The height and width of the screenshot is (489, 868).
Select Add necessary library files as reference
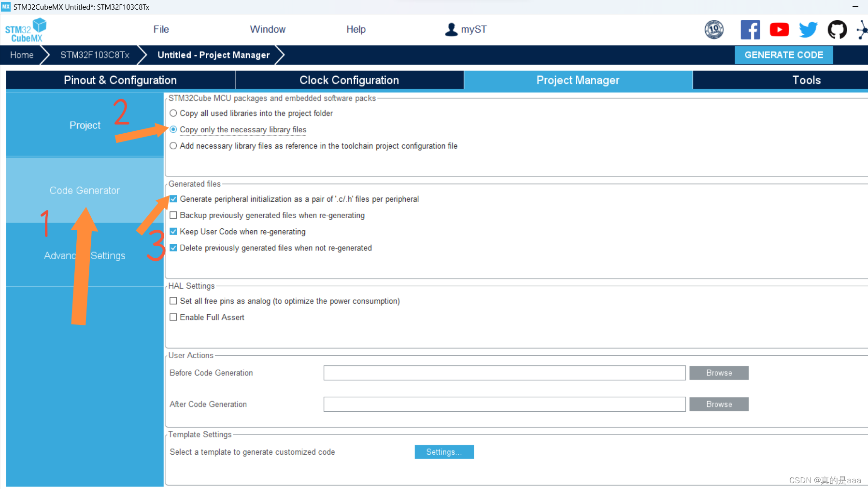(173, 146)
